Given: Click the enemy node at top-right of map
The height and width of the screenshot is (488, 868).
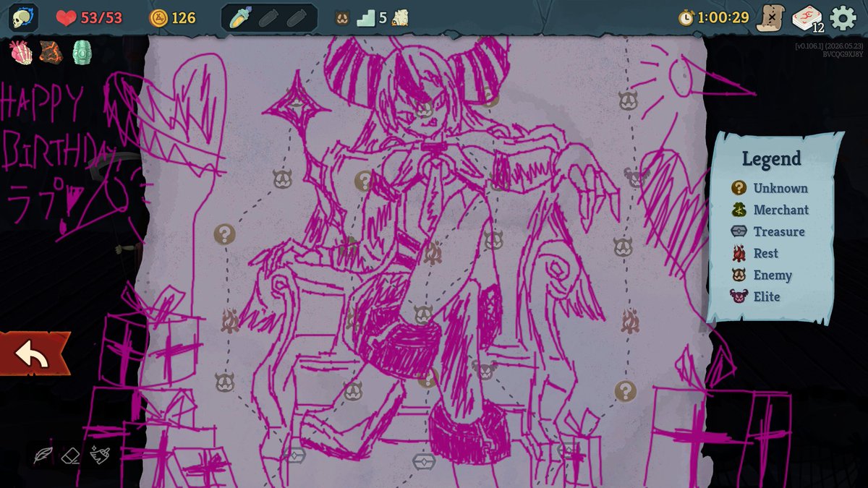Looking at the screenshot, I should coord(628,100).
